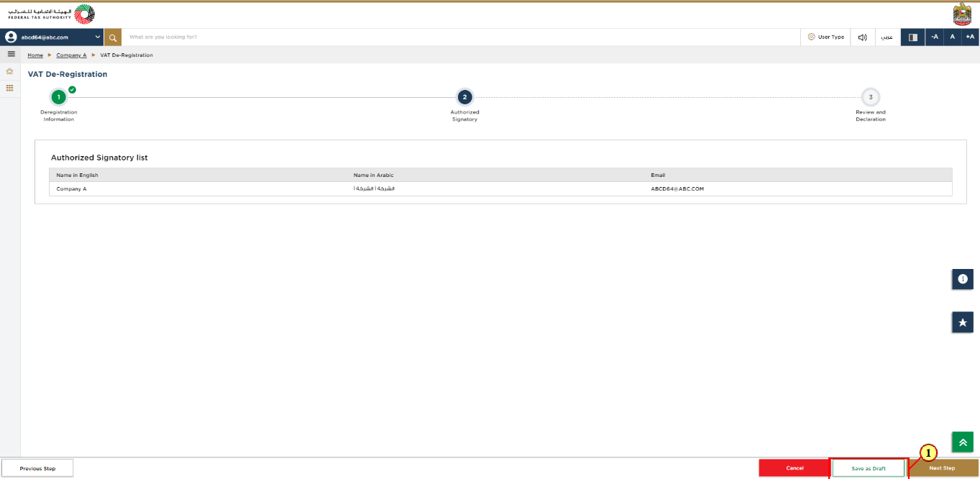This screenshot has width=980, height=479.
Task: Click the green scroll-to-top arrows button
Action: (x=963, y=442)
